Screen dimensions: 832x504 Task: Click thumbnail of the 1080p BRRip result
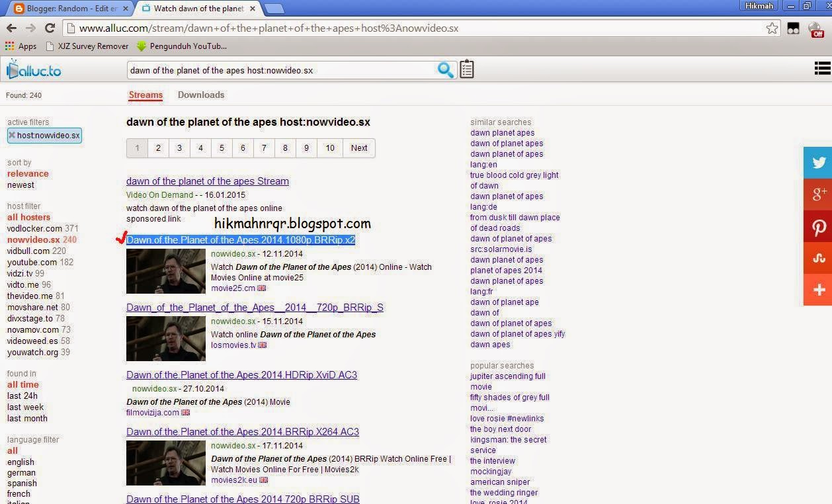pyautogui.click(x=166, y=271)
